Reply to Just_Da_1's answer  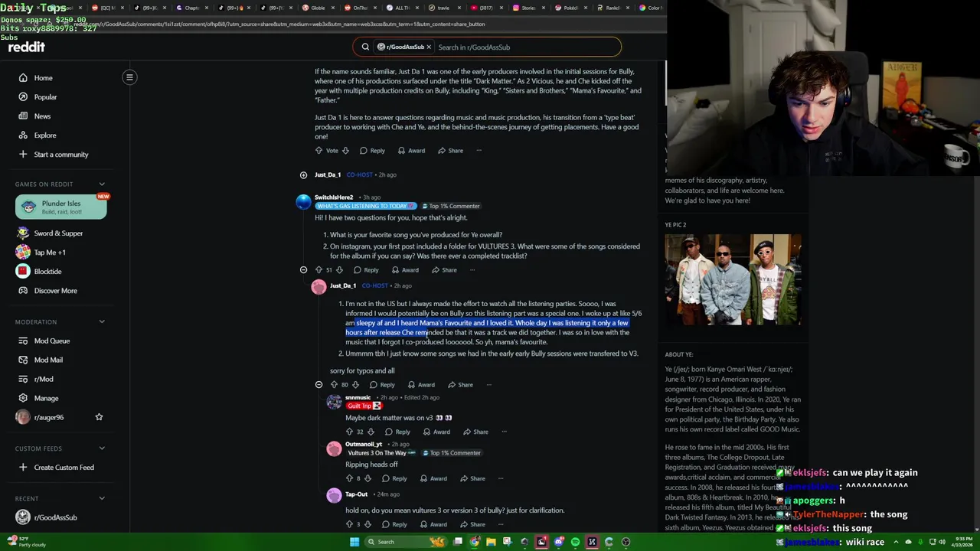pos(381,385)
